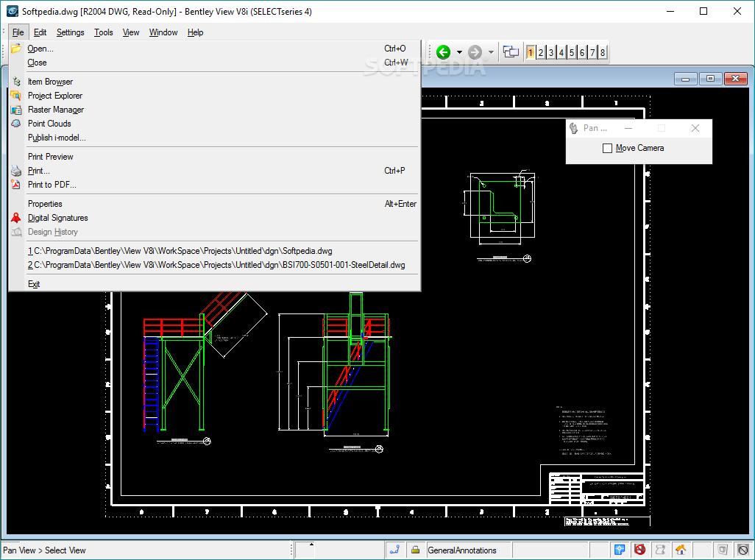This screenshot has height=560, width=755.
Task: Click the gray Forward navigation arrow
Action: (x=475, y=52)
